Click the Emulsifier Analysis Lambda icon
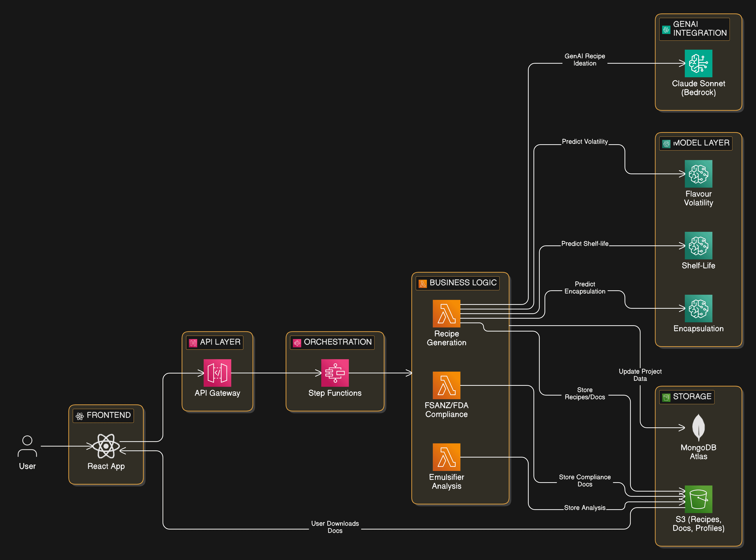 [x=447, y=457]
